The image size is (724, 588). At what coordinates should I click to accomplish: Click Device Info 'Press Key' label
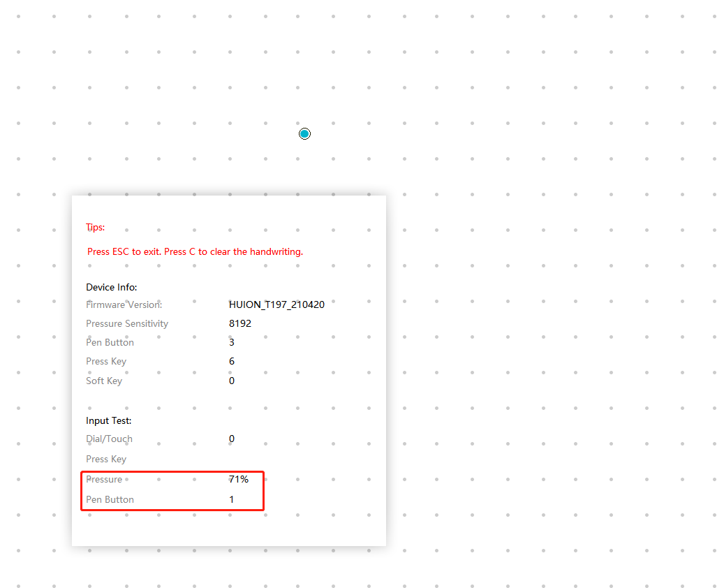coord(106,362)
